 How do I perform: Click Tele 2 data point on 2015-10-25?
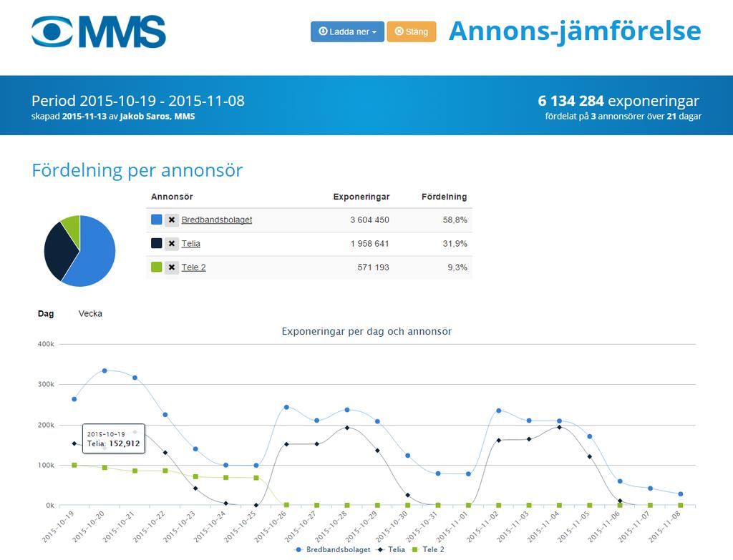(256, 478)
